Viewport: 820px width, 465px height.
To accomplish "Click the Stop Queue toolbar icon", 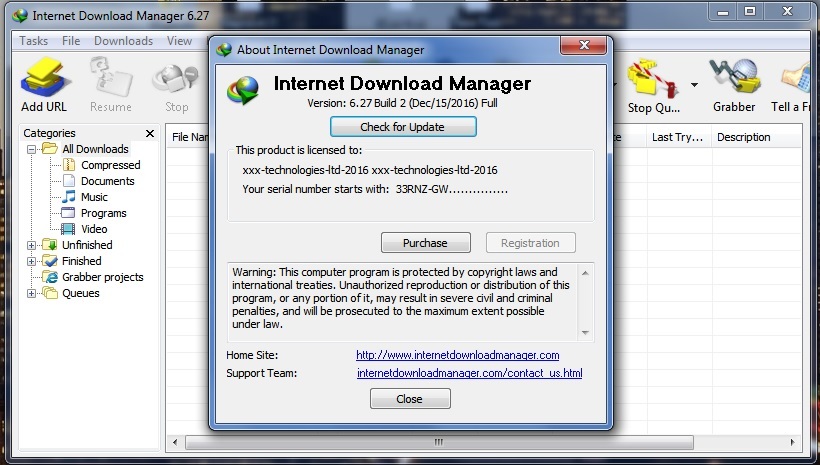I will 653,86.
